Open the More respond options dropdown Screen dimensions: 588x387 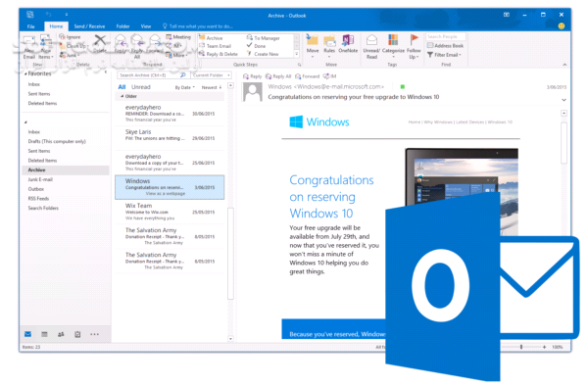(177, 55)
